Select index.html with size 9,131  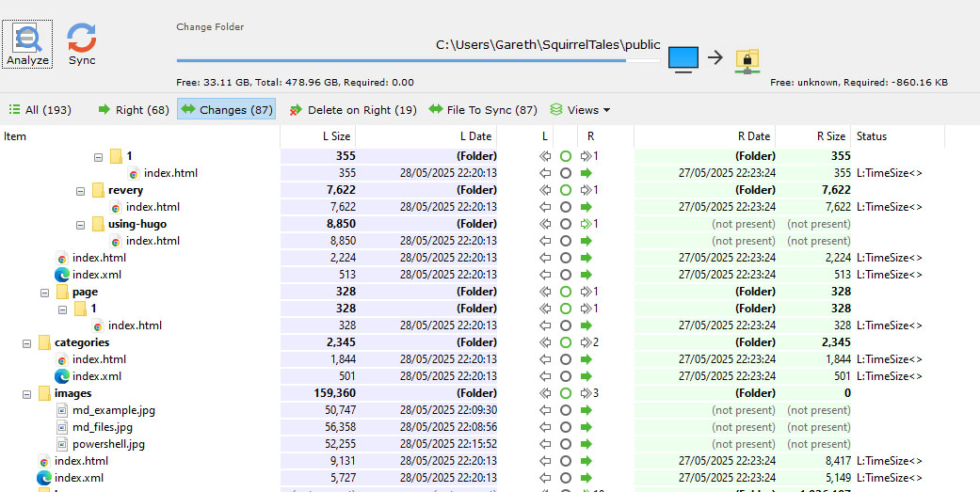pyautogui.click(x=81, y=461)
